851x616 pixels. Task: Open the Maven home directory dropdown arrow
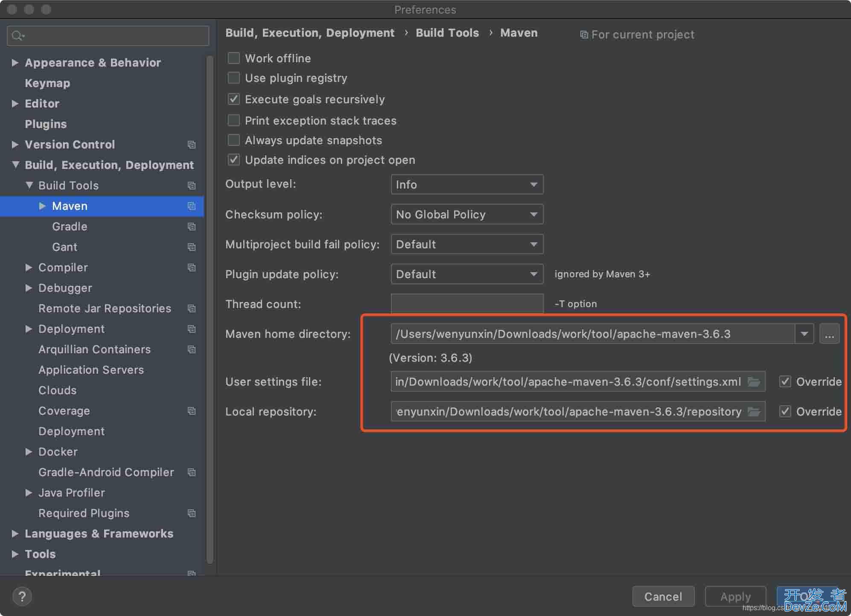[x=804, y=334]
